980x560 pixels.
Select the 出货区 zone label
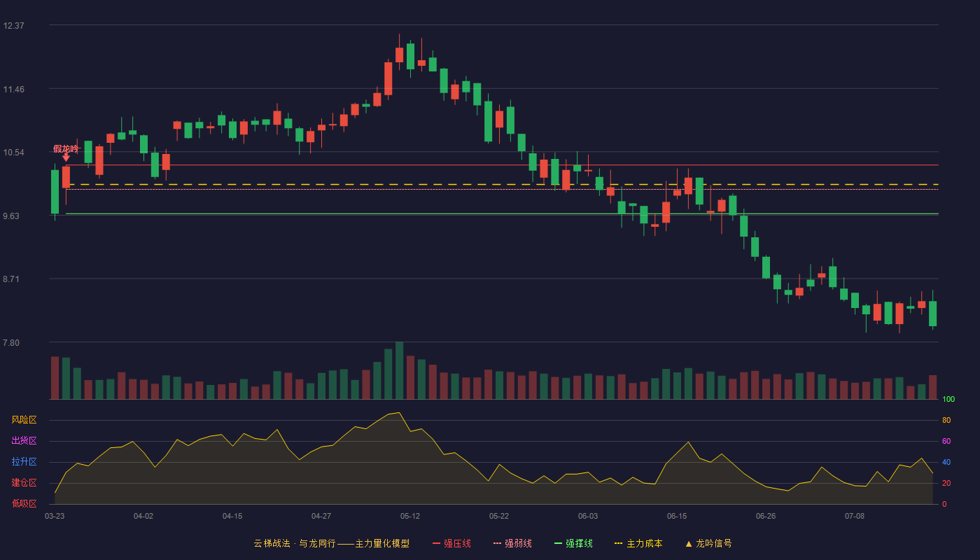click(24, 441)
